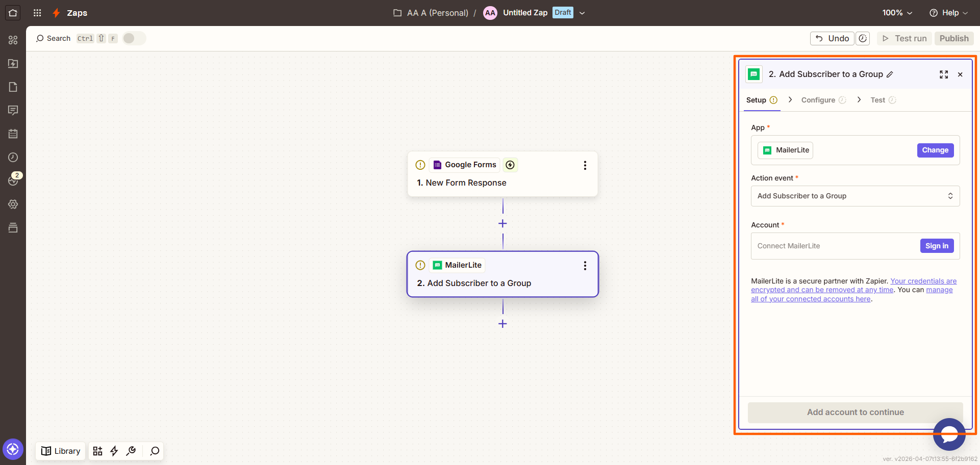
Task: Open MailerLite step three-dot menu
Action: [x=585, y=266]
